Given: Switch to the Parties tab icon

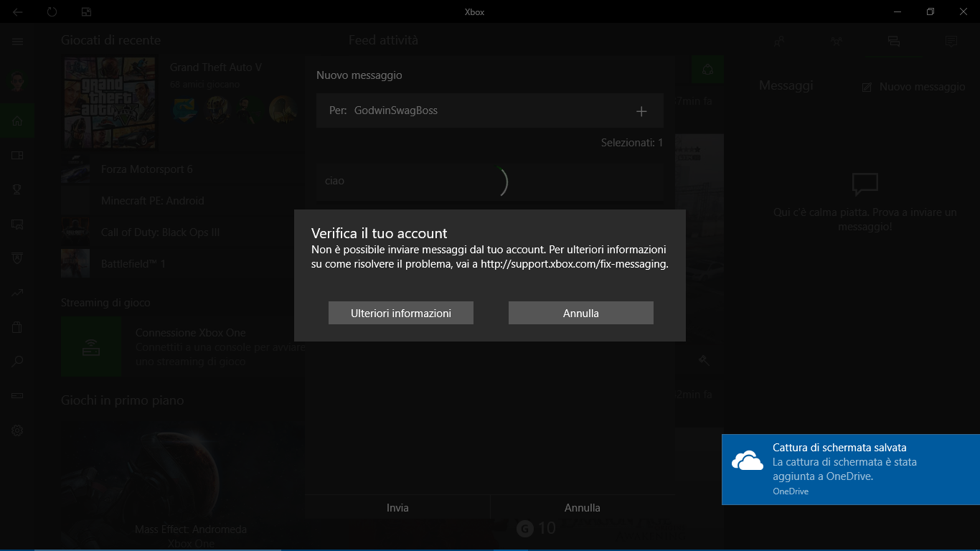Looking at the screenshot, I should [x=837, y=41].
